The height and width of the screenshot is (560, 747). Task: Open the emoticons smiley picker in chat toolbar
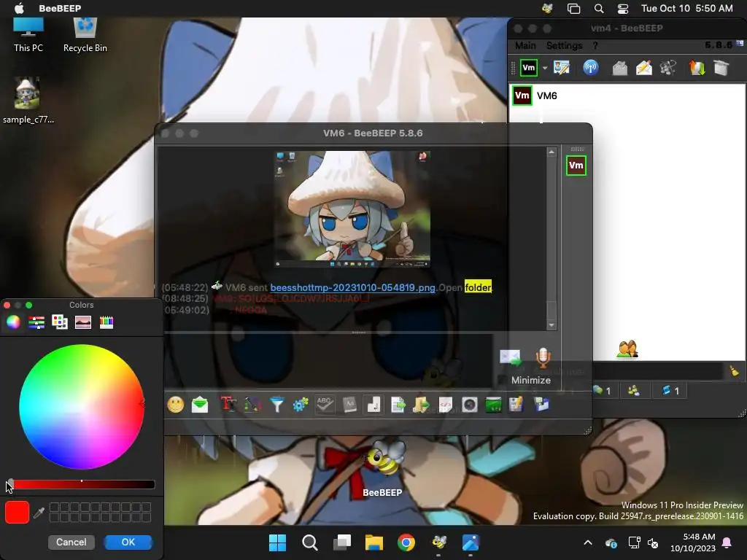click(x=176, y=405)
